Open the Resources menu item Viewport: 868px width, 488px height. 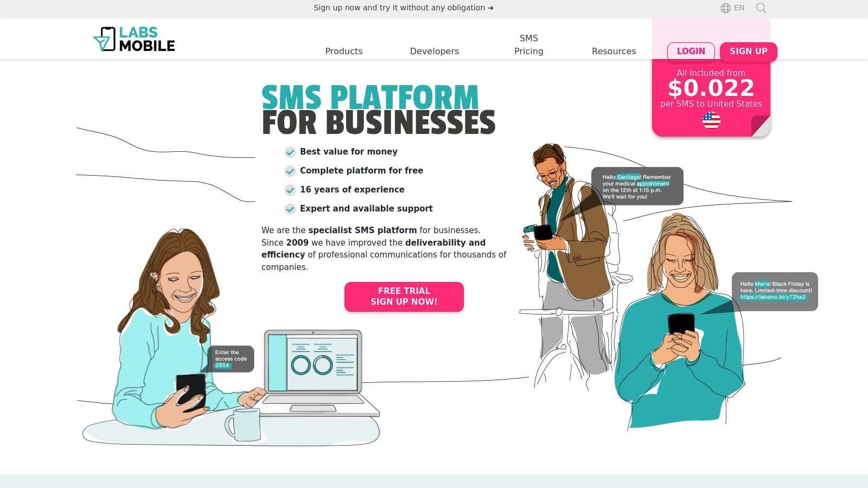tap(614, 51)
